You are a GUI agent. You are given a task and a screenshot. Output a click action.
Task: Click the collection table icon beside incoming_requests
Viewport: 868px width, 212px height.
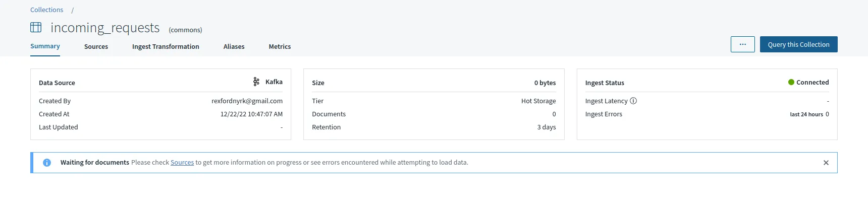click(36, 27)
